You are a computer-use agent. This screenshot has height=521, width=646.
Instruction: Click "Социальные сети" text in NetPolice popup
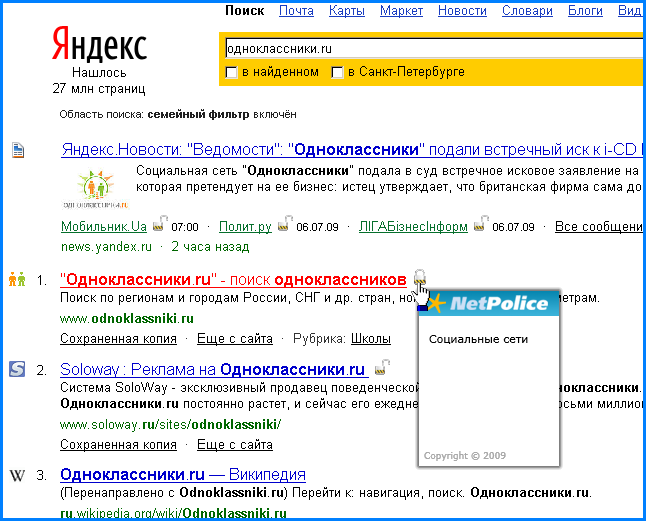pyautogui.click(x=478, y=339)
